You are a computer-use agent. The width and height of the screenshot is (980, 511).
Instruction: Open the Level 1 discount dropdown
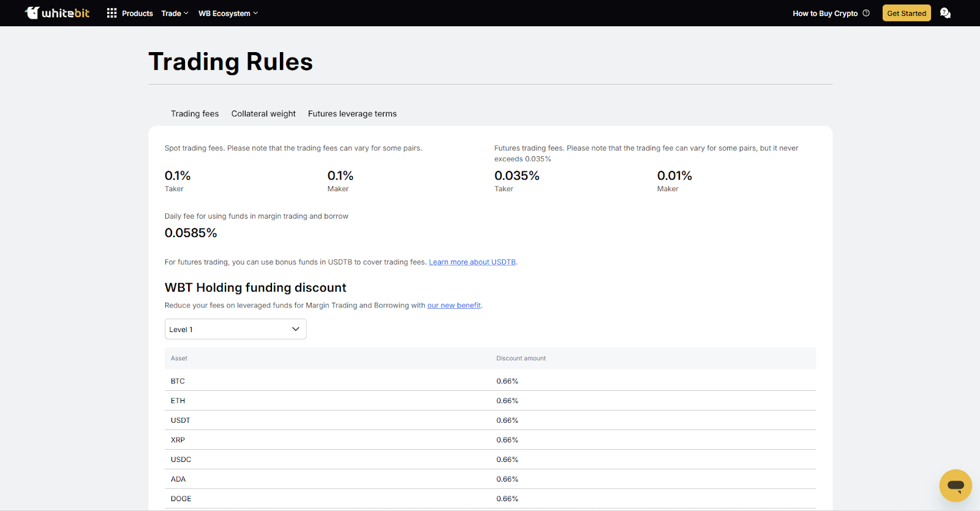235,329
